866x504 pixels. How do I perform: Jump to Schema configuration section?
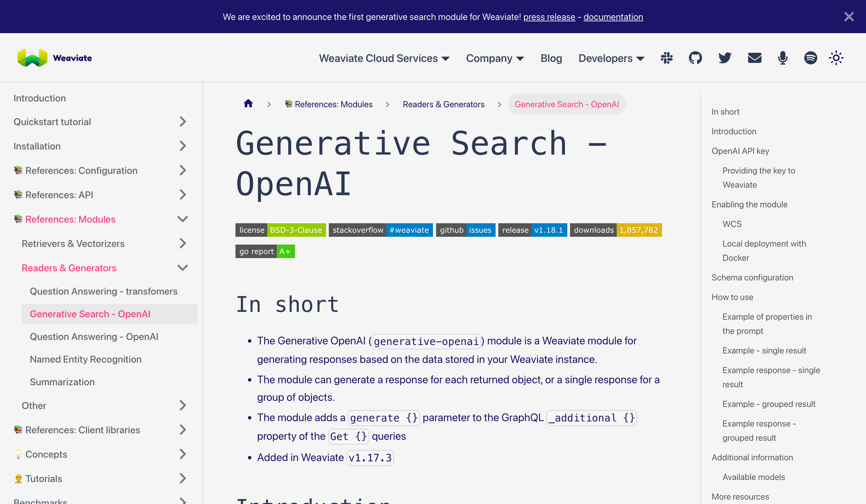pyautogui.click(x=752, y=278)
